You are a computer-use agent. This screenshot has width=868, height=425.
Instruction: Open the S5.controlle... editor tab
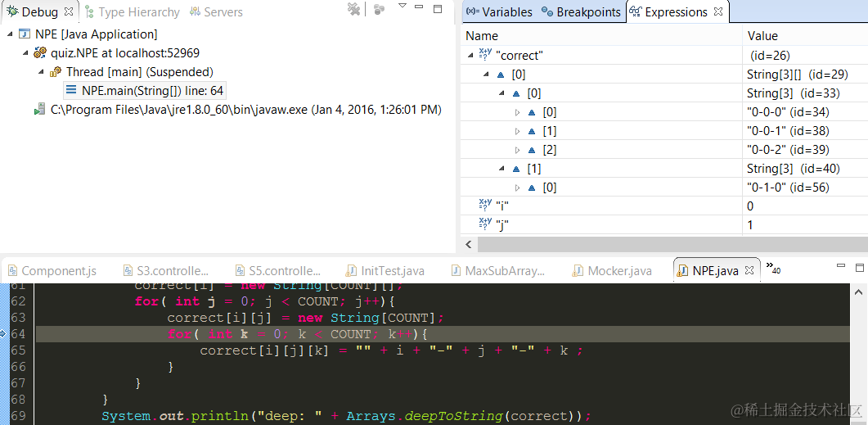point(278,271)
